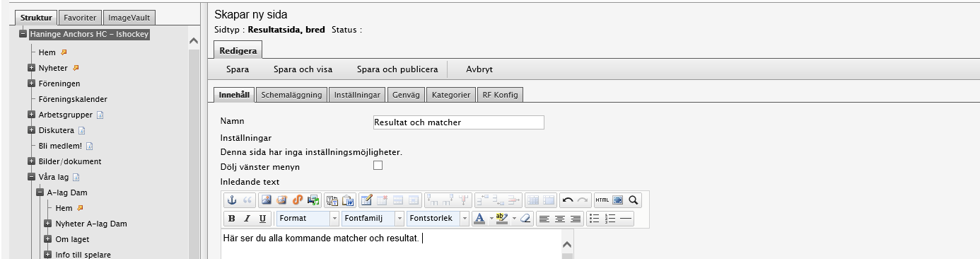This screenshot has width=980, height=259.
Task: Select the Struktur tab
Action: 37,17
